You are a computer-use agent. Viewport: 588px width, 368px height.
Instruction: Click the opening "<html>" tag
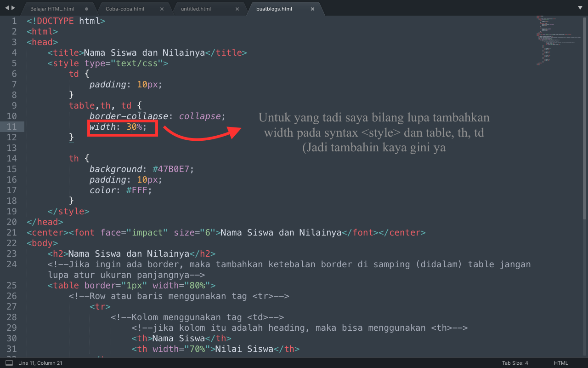pyautogui.click(x=42, y=31)
